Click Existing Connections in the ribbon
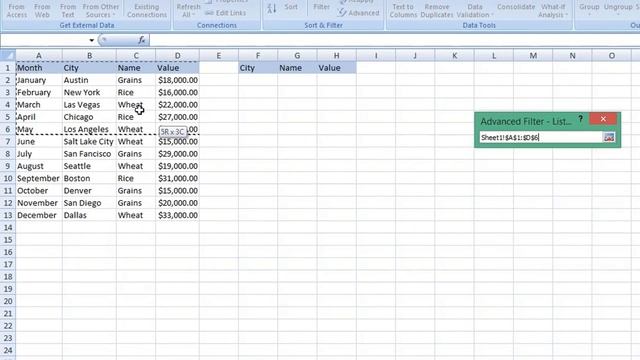The height and width of the screenshot is (360, 640). [147, 10]
